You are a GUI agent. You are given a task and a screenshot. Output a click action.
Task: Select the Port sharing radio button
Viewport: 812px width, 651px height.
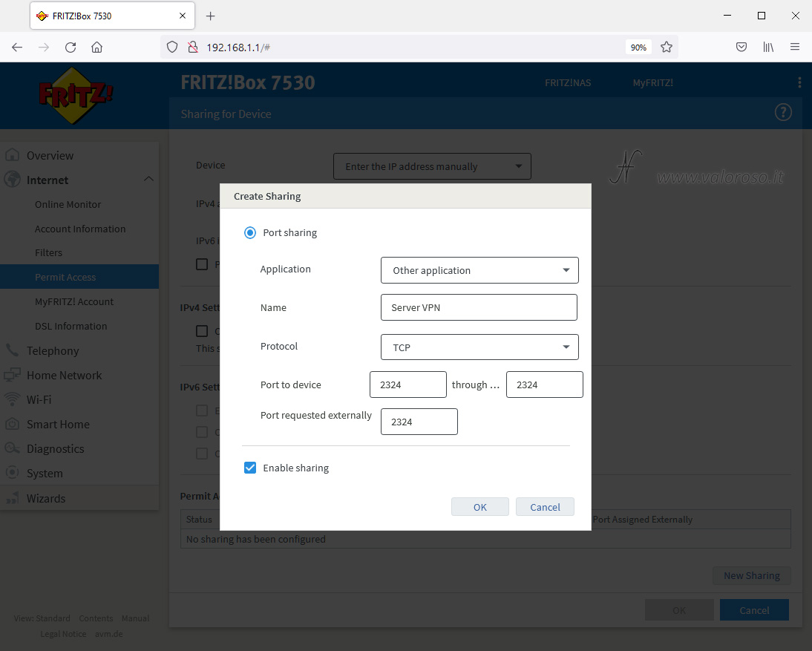[250, 232]
